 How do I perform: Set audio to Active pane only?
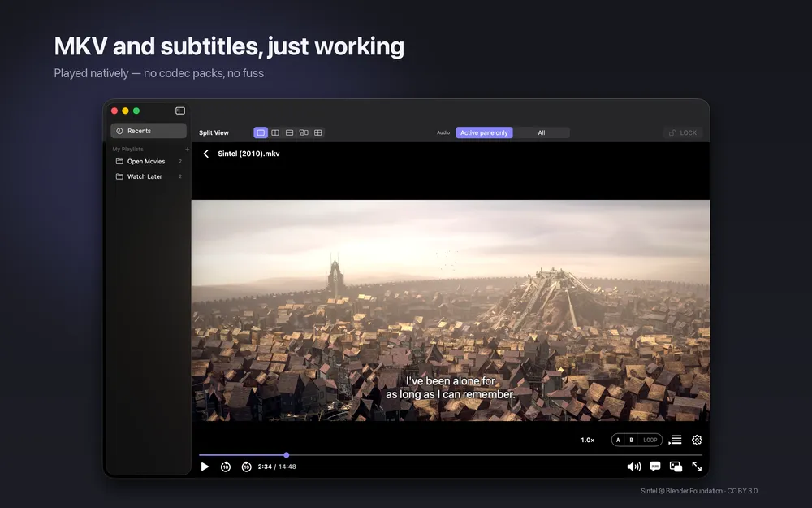(x=484, y=132)
